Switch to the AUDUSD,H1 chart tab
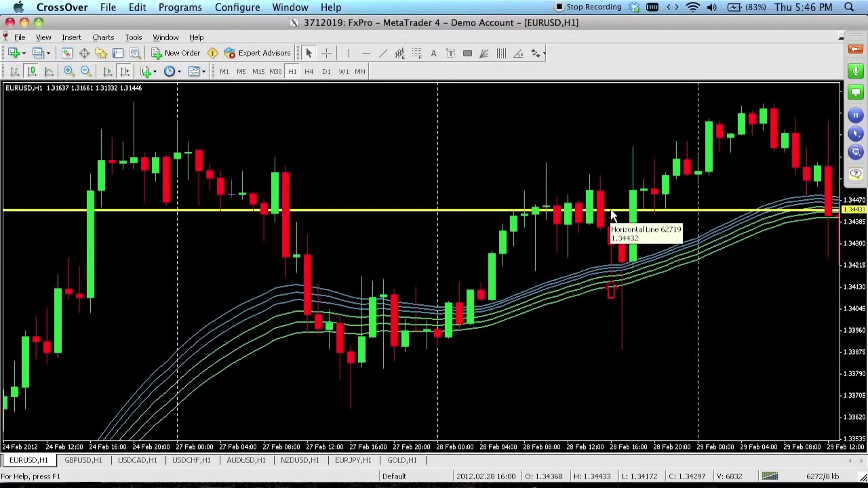Image resolution: width=868 pixels, height=488 pixels. [x=245, y=460]
